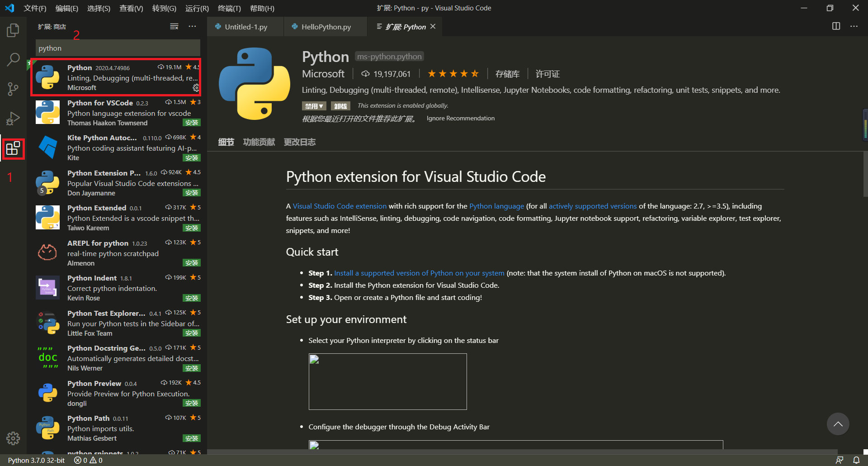Click the uninstall (卸载) button
The image size is (868, 466).
click(x=340, y=106)
